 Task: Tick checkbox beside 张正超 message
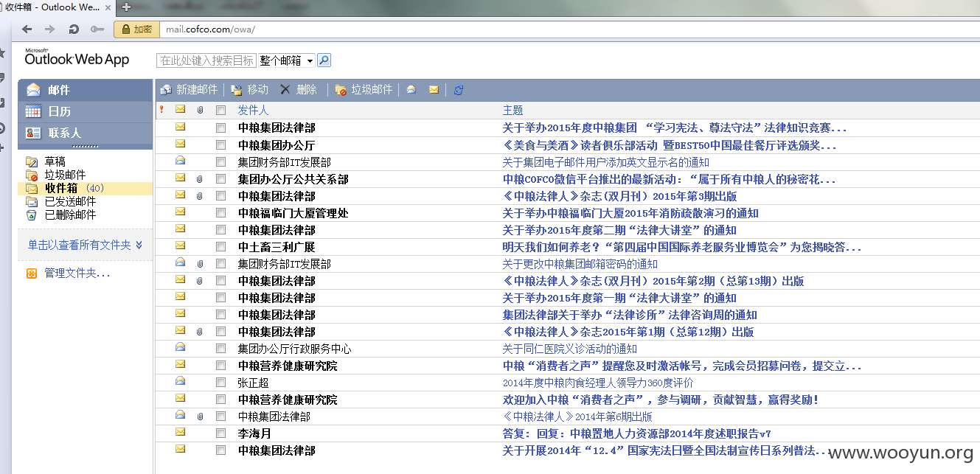(x=220, y=382)
